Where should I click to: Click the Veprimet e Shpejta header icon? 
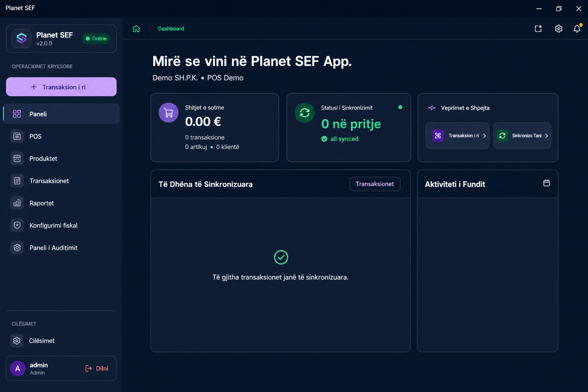click(432, 108)
